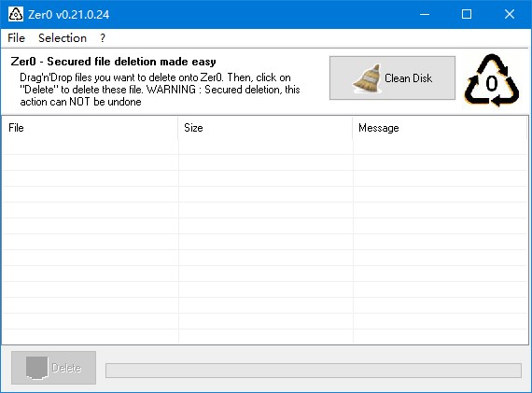Maximize the Zer0 window
The width and height of the screenshot is (532, 393).
467,14
